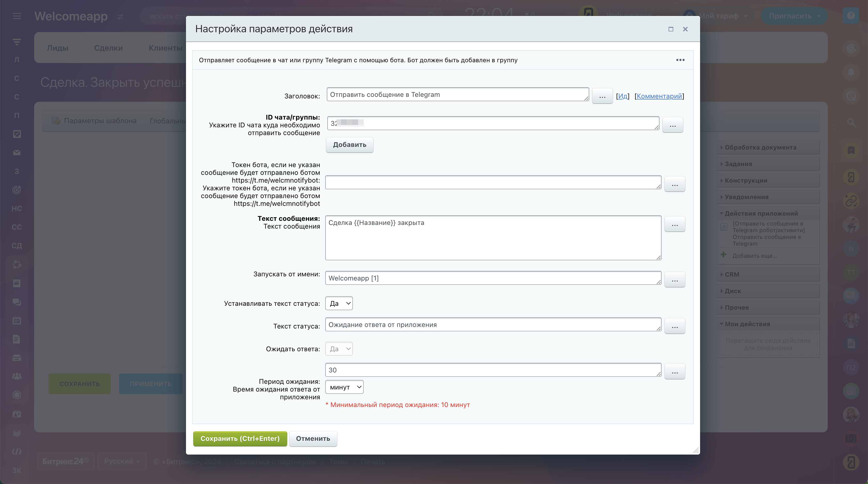
Task: Click the Добавить button under chat ID
Action: [350, 145]
